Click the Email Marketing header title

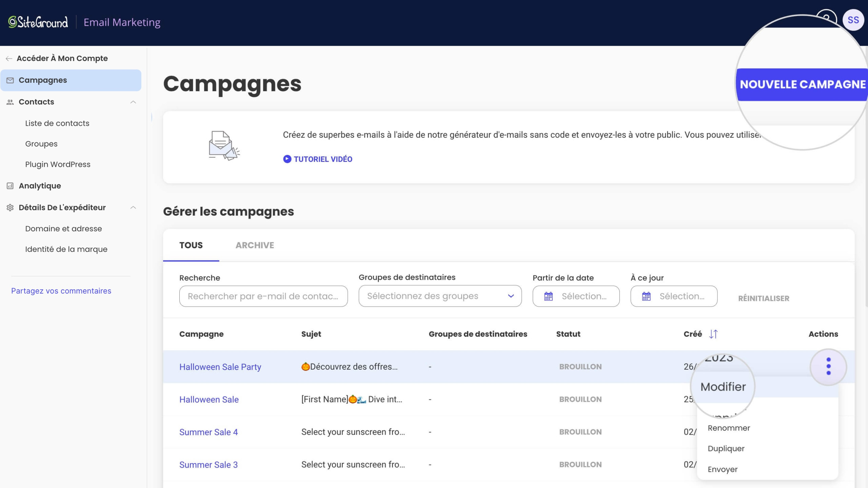(x=122, y=22)
